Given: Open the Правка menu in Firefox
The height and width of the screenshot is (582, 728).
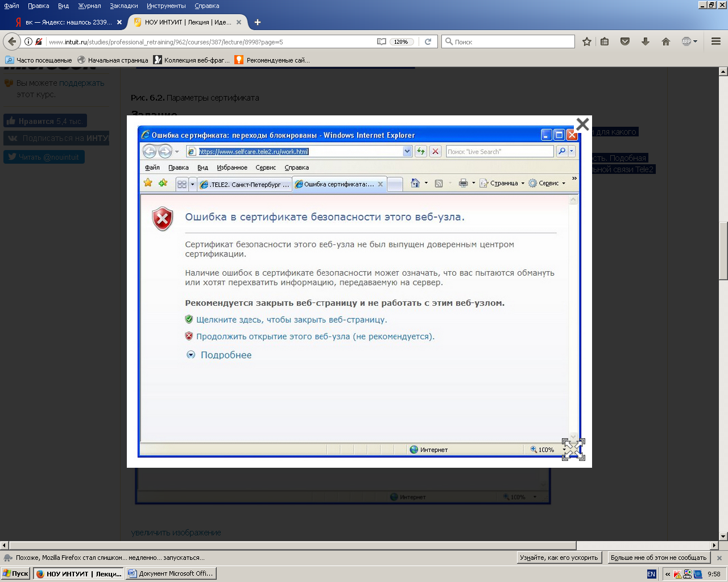Looking at the screenshot, I should [38, 6].
